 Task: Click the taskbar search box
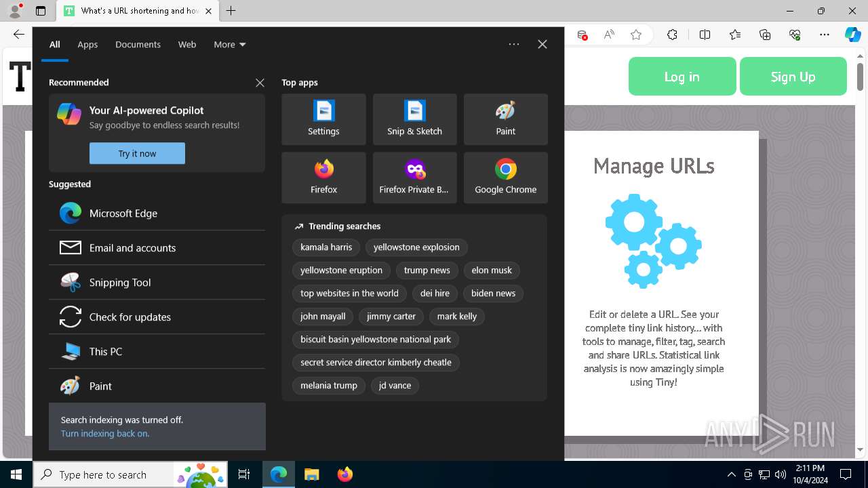coord(130,474)
